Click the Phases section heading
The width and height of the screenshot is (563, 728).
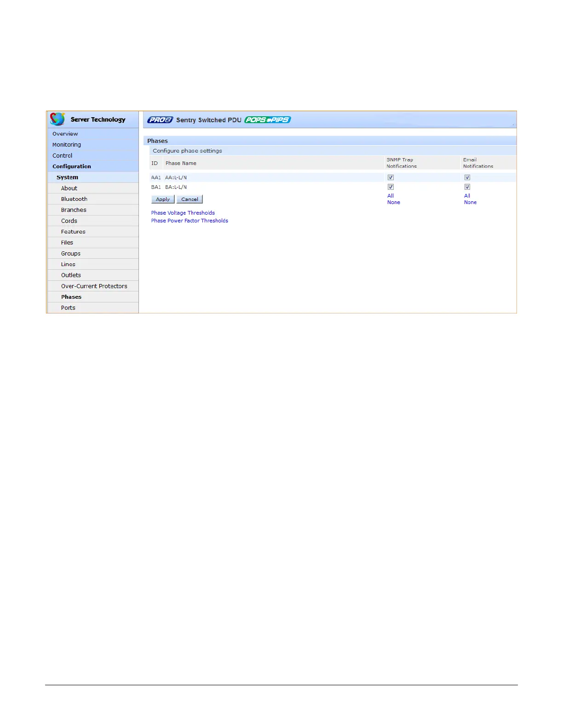pos(157,141)
